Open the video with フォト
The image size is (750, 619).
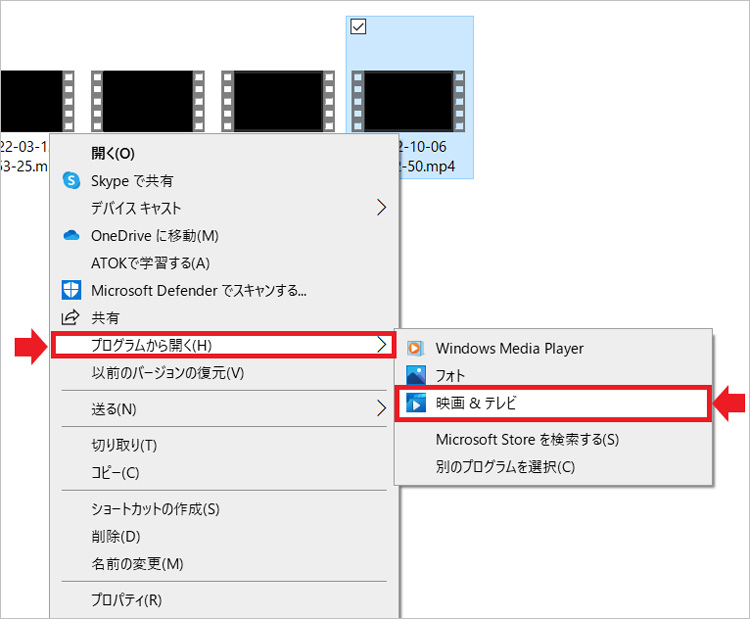(x=553, y=376)
